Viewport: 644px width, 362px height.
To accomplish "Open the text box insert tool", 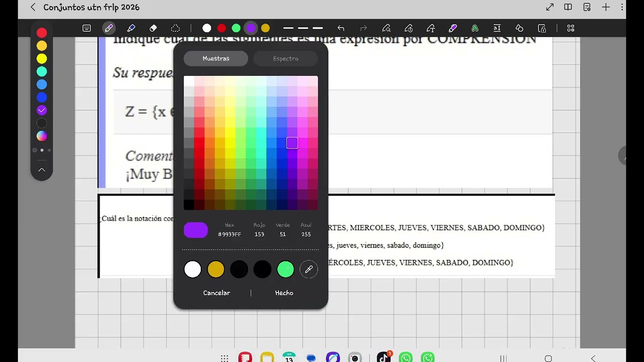I will tap(497, 28).
